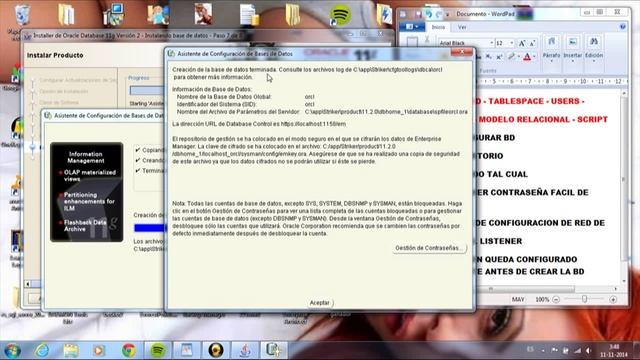640x360 pixels.
Task: Expand the font color dropdown arrow
Action: [x=534, y=57]
